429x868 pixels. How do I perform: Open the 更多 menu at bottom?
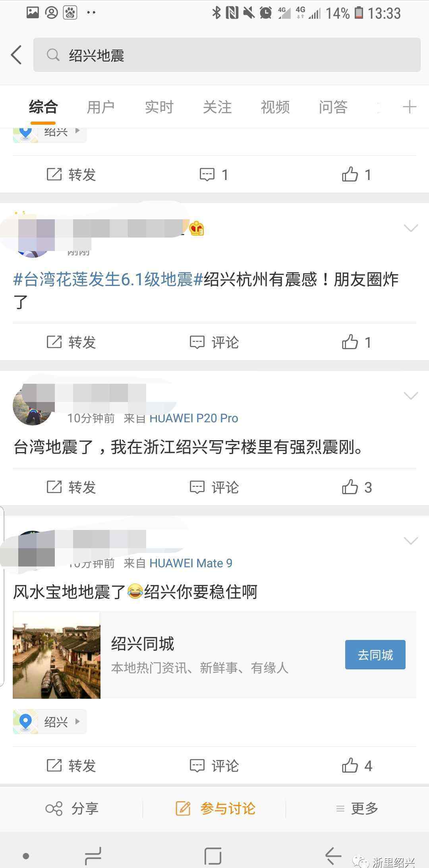pos(357,808)
